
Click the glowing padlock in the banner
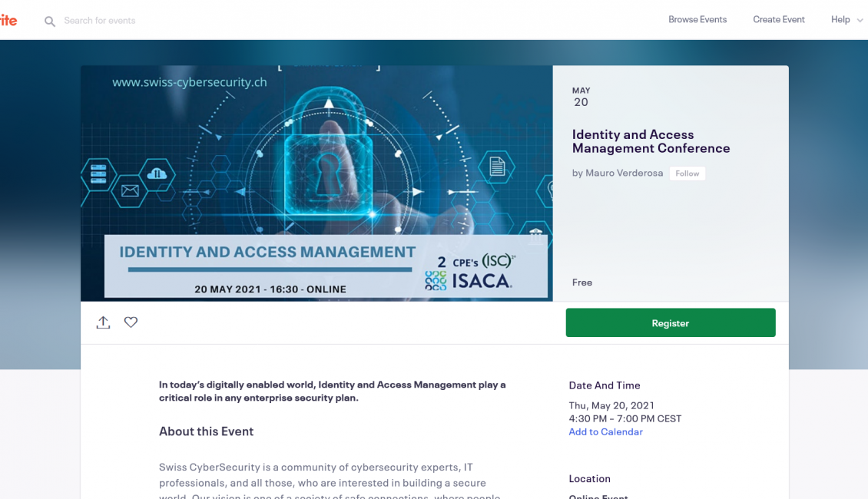pos(329,157)
